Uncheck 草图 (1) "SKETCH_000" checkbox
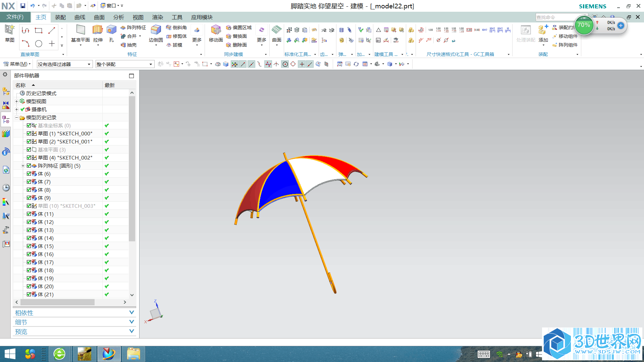The height and width of the screenshot is (362, 644). click(x=29, y=133)
